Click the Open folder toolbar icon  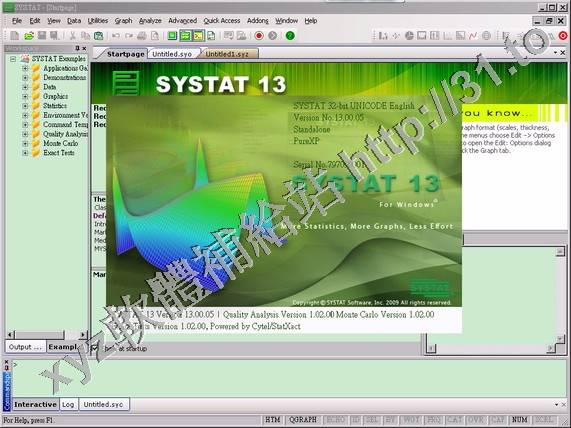[29, 36]
